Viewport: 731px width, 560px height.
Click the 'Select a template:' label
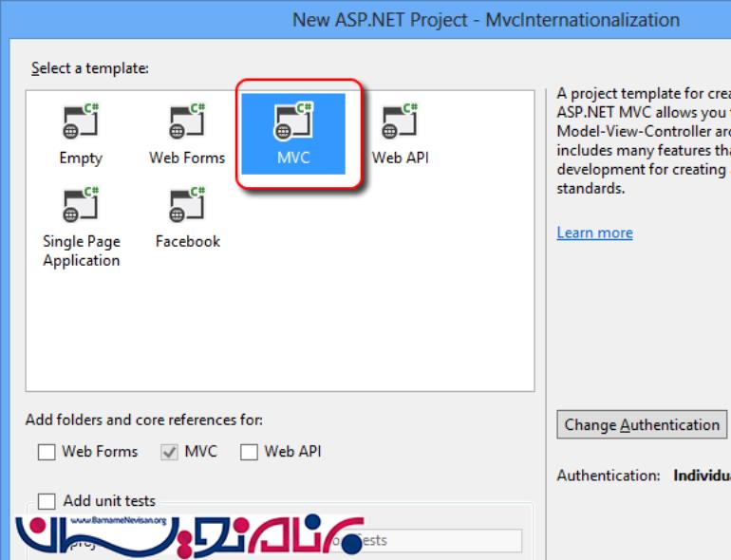click(90, 68)
